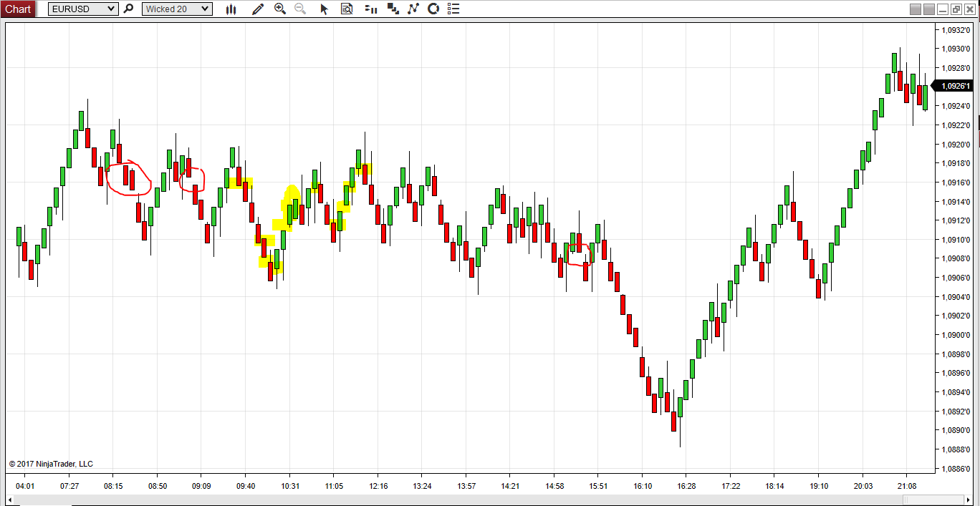Click the 1,0920'0 price axis label
The height and width of the screenshot is (506, 980).
956,144
